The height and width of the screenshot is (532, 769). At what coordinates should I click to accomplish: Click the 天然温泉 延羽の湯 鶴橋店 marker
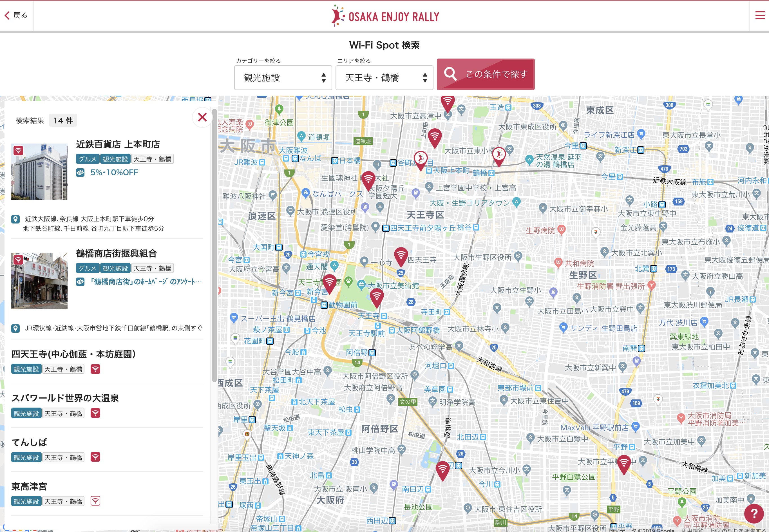529,160
